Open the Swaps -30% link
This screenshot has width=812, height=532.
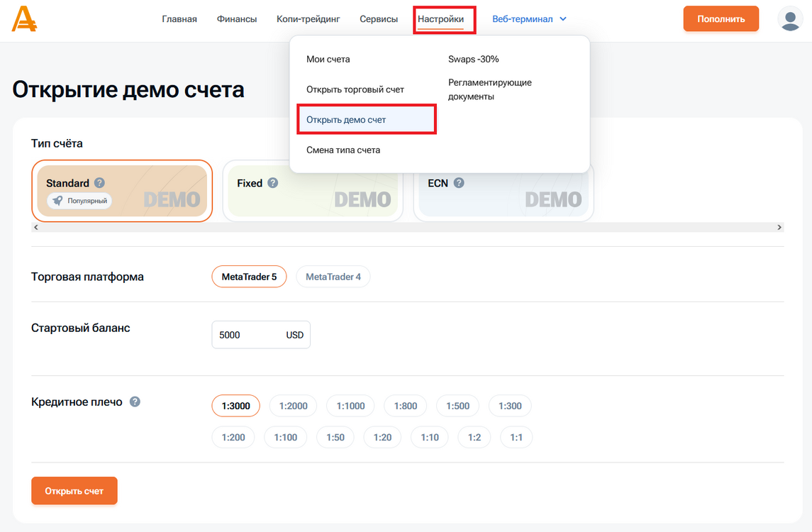pos(473,59)
